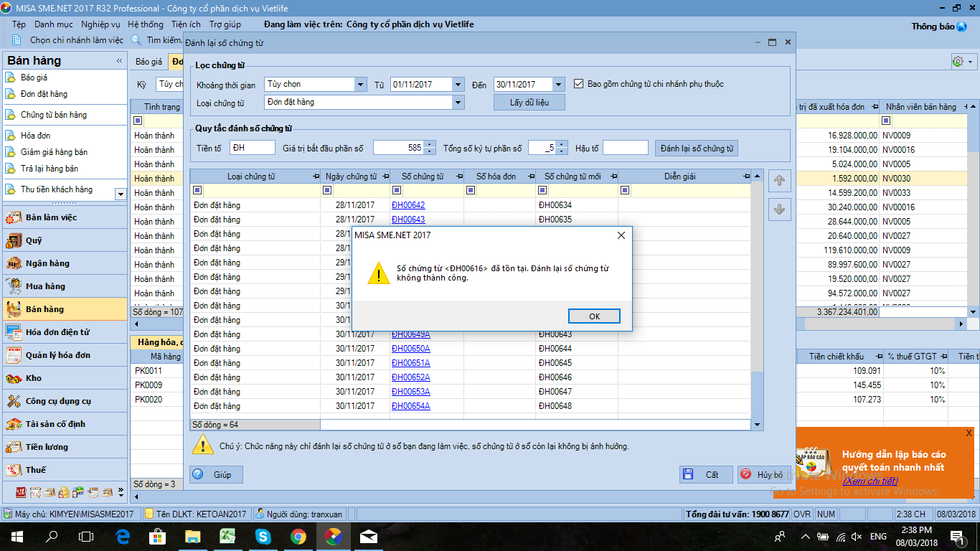Select Hóa đơn in Bán hàng sidebar list
This screenshot has height=551, width=980.
35,136
